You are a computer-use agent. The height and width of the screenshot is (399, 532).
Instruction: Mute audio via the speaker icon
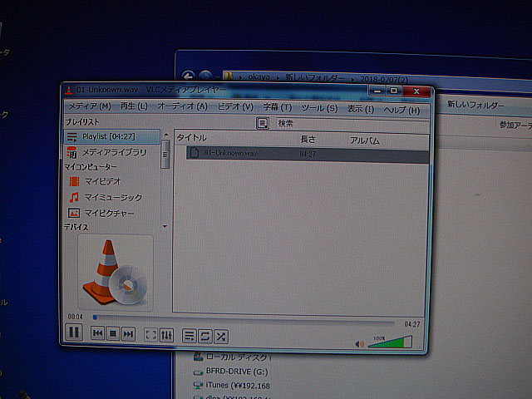pyautogui.click(x=360, y=342)
